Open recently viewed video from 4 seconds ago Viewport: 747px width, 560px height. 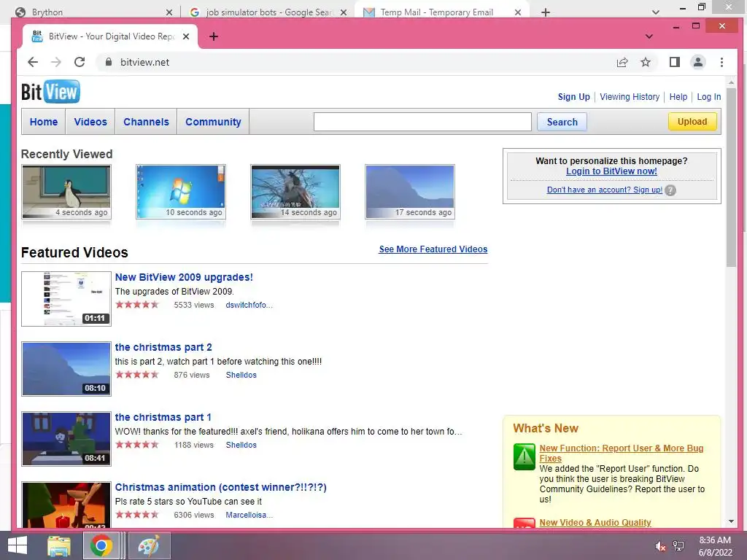tap(66, 192)
